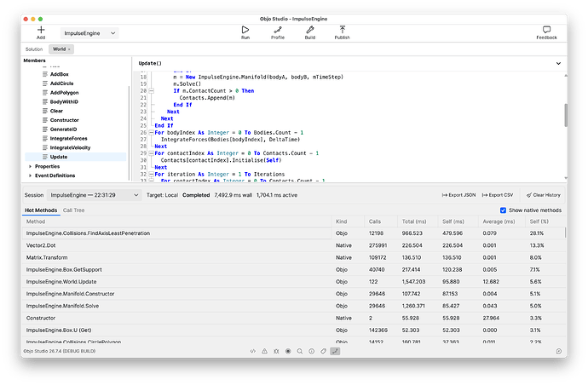
Task: Click Export CSV button
Action: click(x=498, y=195)
